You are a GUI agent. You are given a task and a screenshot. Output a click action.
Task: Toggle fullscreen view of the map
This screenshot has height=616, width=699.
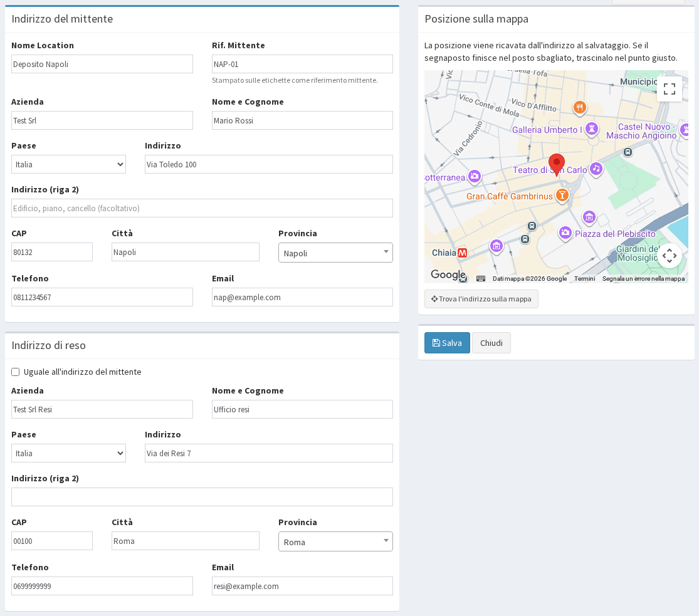(x=669, y=89)
